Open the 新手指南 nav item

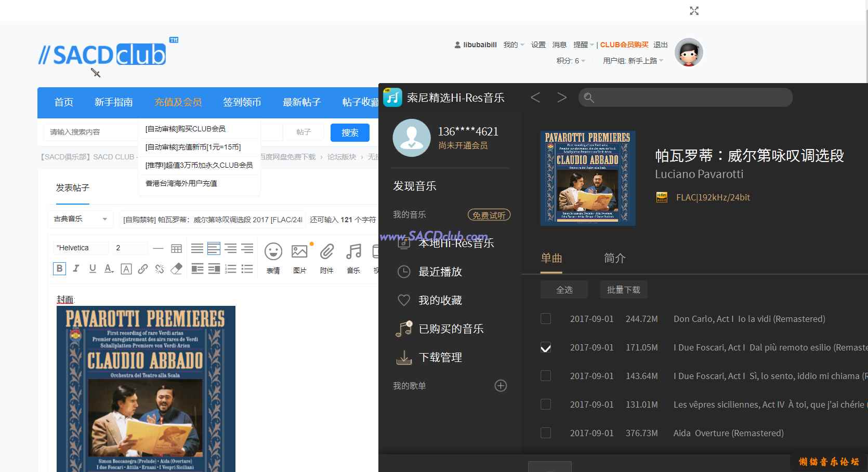(x=114, y=102)
